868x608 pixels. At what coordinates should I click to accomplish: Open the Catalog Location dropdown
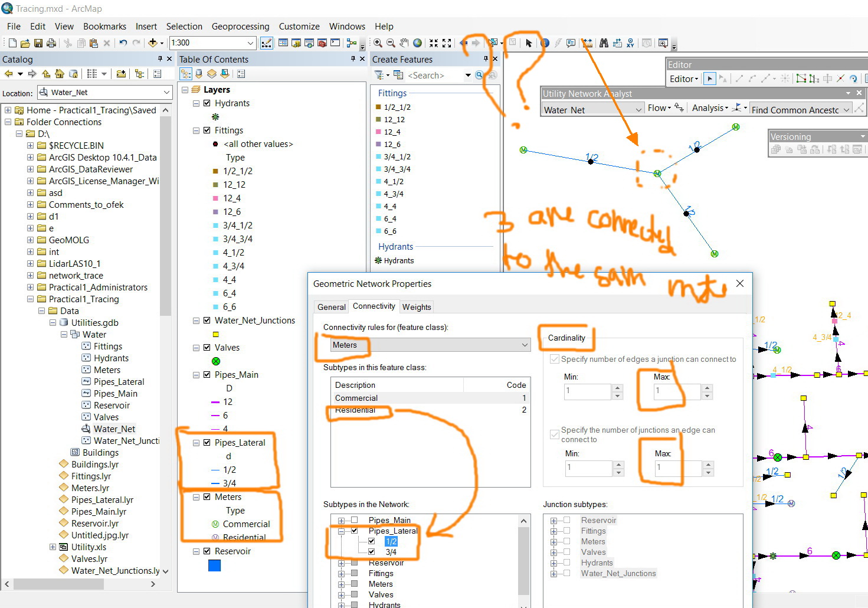coord(167,93)
